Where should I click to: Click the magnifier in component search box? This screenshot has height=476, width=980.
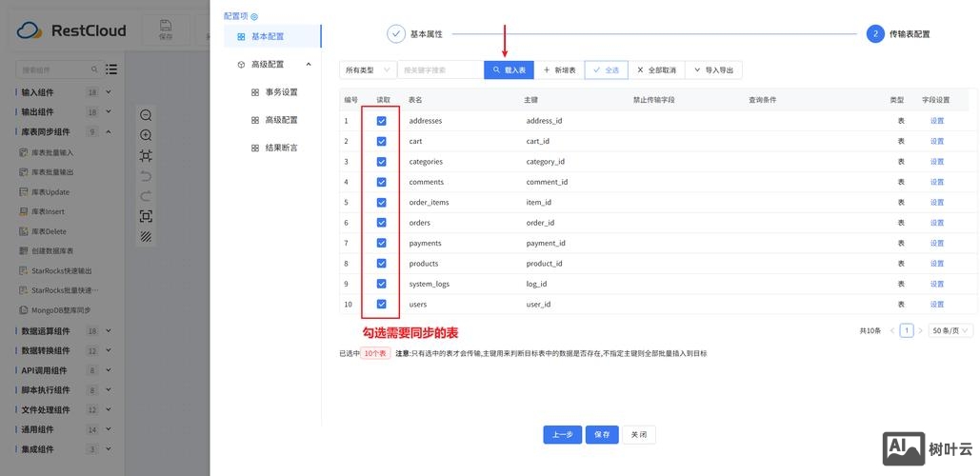(x=94, y=69)
